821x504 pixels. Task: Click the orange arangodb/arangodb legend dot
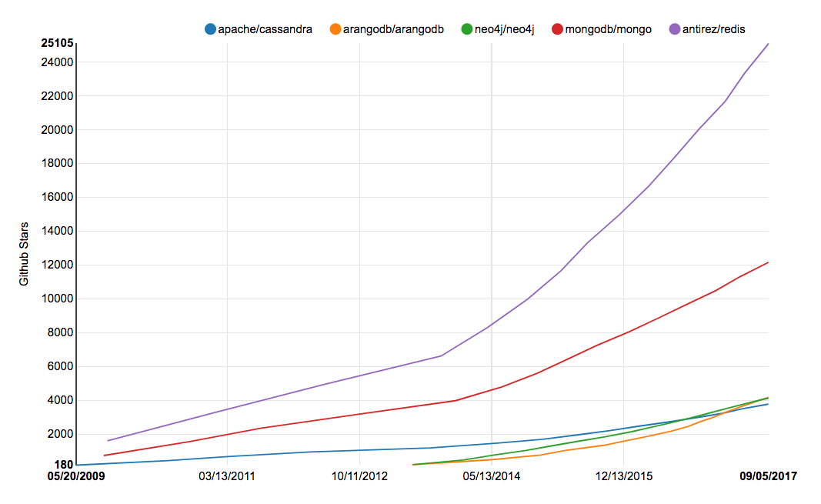pyautogui.click(x=335, y=29)
